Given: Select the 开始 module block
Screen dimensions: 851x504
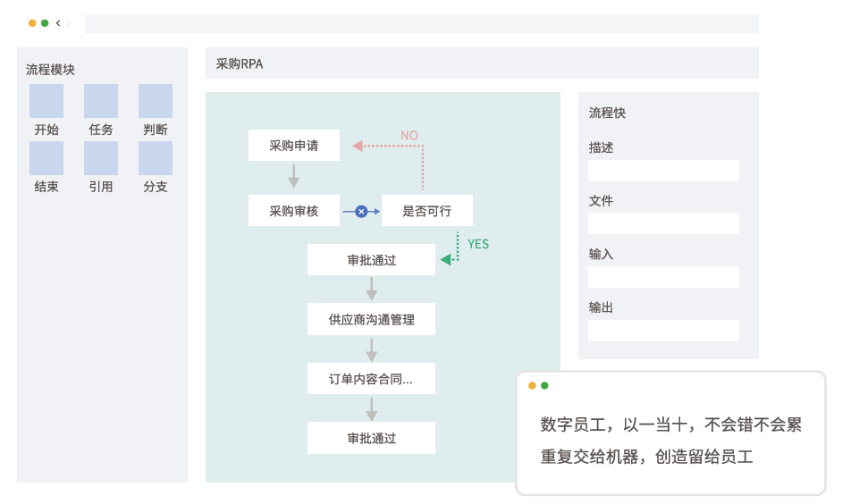Looking at the screenshot, I should (46, 102).
